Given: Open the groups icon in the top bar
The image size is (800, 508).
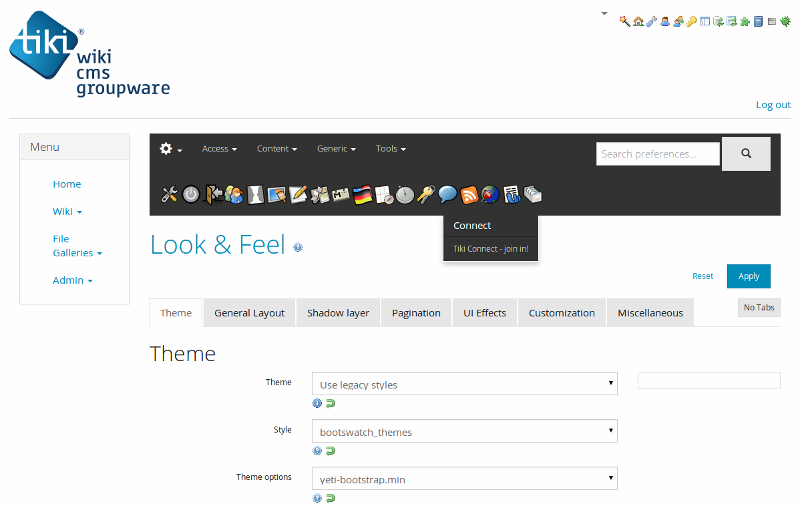Looking at the screenshot, I should (x=678, y=21).
